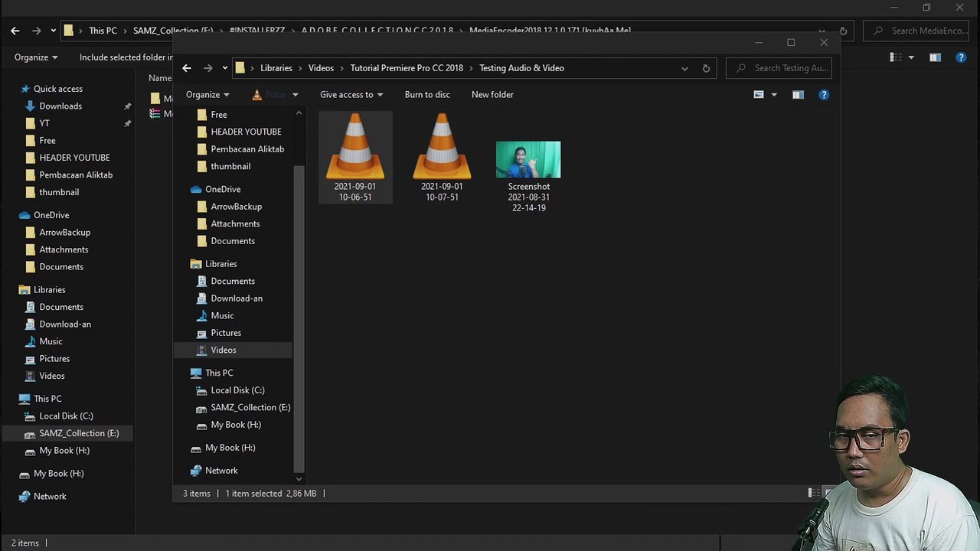Open HEADER YOUTUBE in the front navigation pane
This screenshot has height=551, width=980.
[x=246, y=132]
